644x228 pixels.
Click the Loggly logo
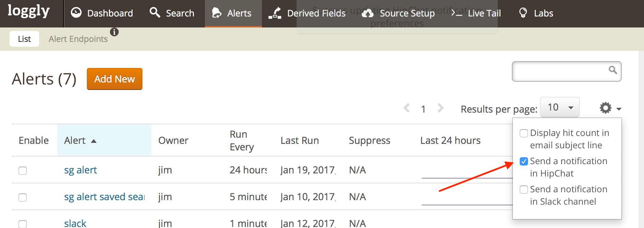pyautogui.click(x=29, y=12)
